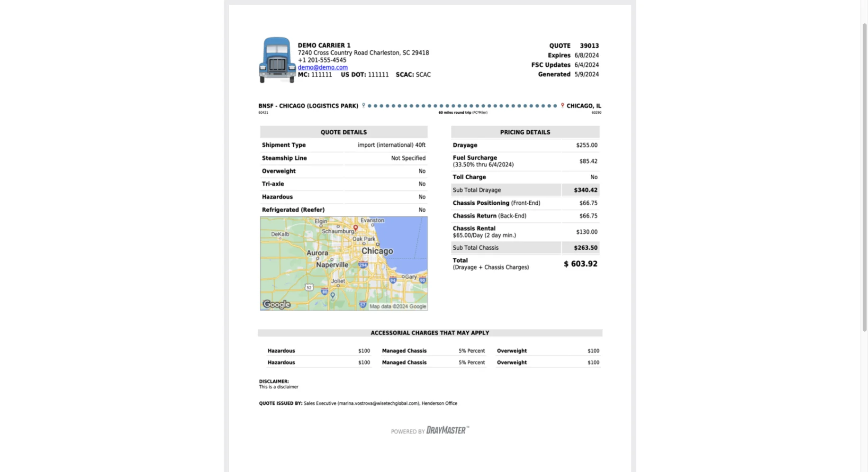Click the Shipment Type value import (international) 40ft

point(391,145)
